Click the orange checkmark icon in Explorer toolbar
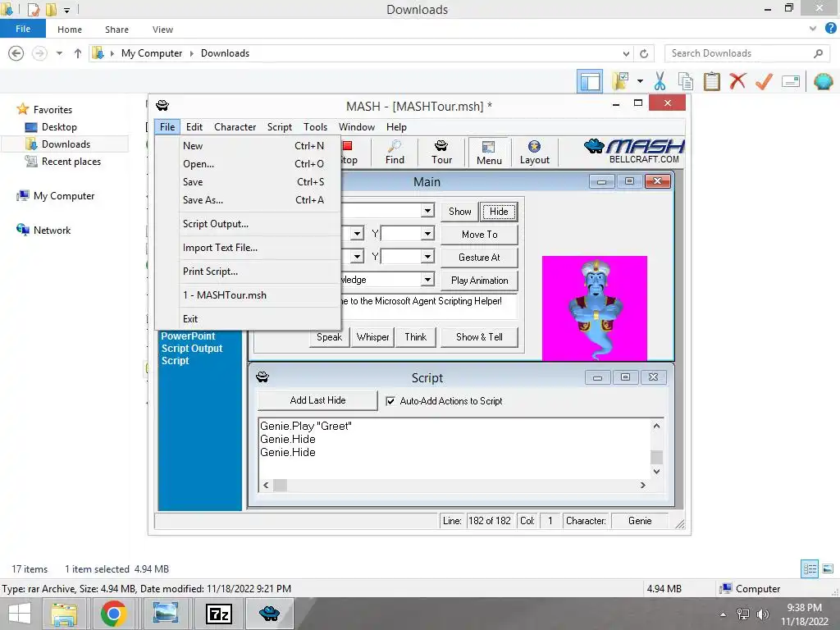The width and height of the screenshot is (840, 630). (x=764, y=81)
